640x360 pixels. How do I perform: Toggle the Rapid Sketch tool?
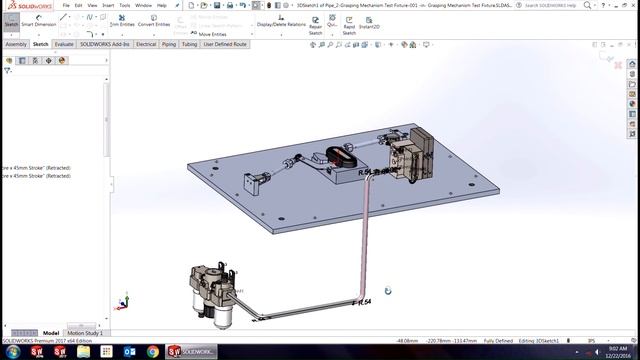pos(349,26)
